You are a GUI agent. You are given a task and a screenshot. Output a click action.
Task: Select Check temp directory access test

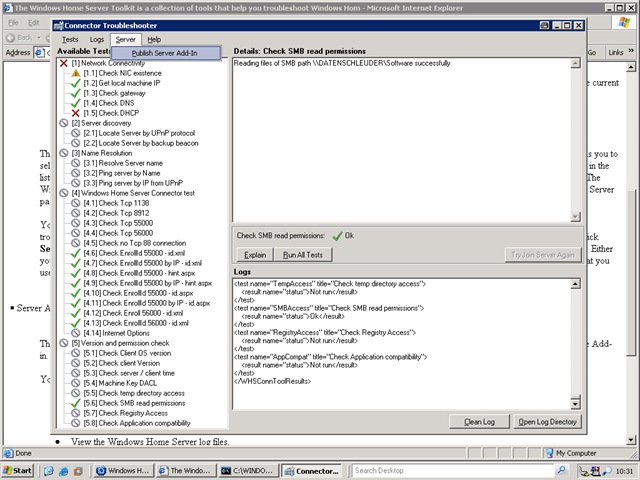click(x=134, y=393)
